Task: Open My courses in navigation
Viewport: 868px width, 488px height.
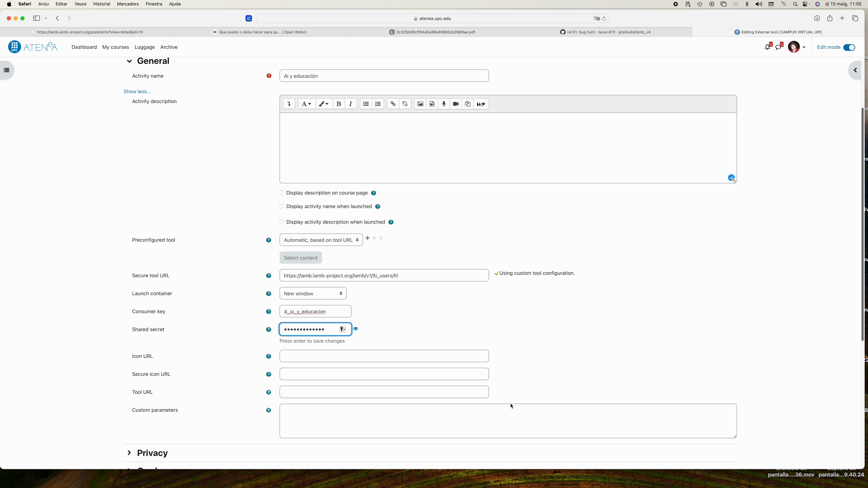Action: [115, 47]
